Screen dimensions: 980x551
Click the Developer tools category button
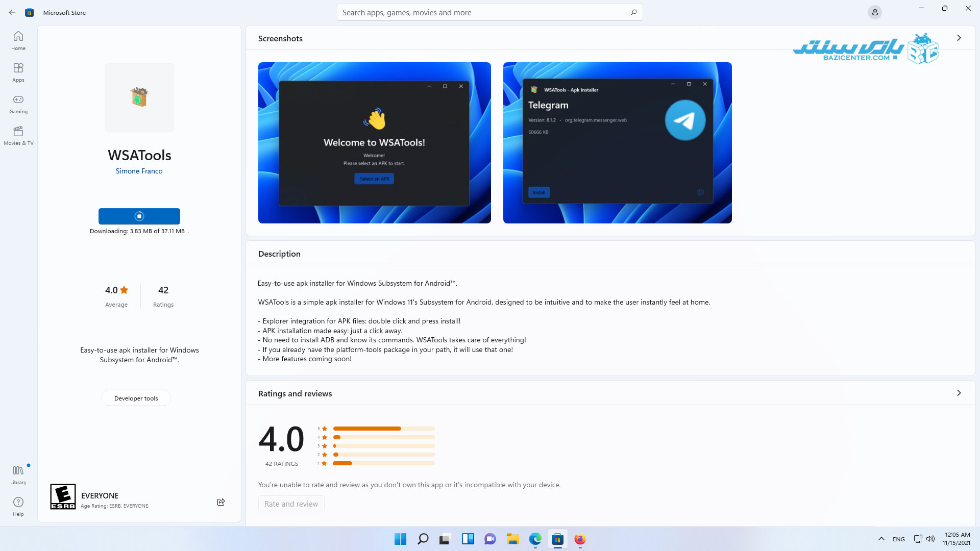pos(136,398)
